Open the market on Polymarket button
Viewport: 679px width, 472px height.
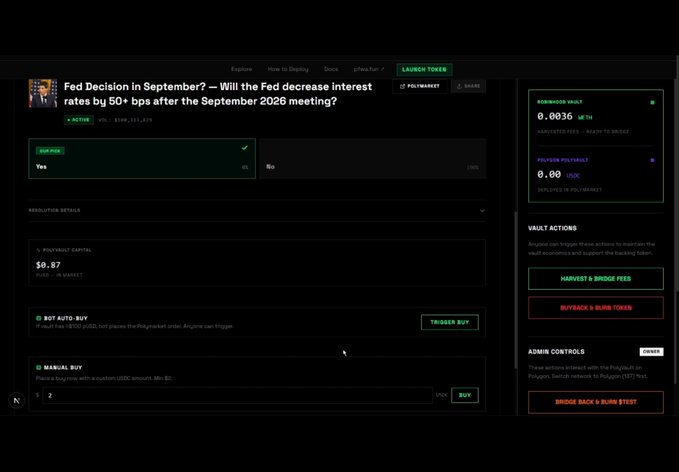[x=420, y=86]
